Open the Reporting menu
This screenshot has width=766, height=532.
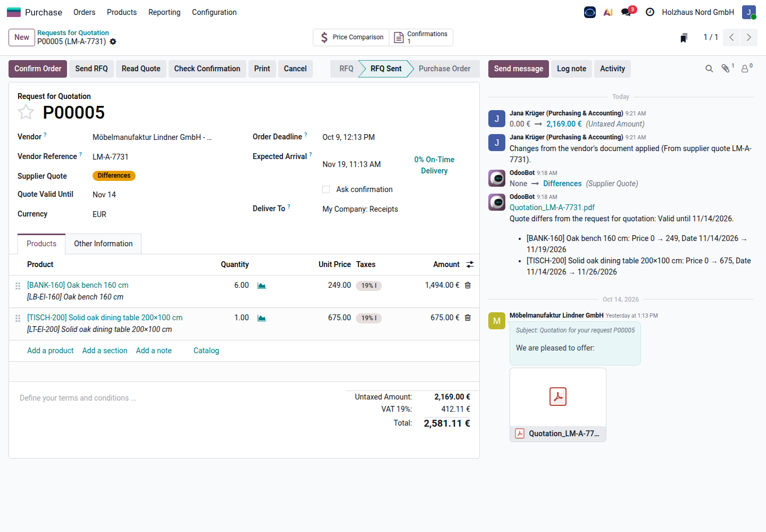pos(164,12)
